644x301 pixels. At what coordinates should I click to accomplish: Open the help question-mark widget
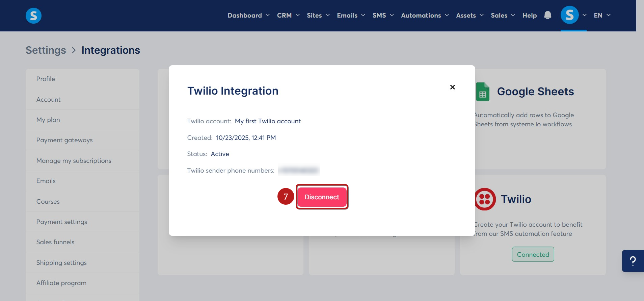(x=633, y=261)
